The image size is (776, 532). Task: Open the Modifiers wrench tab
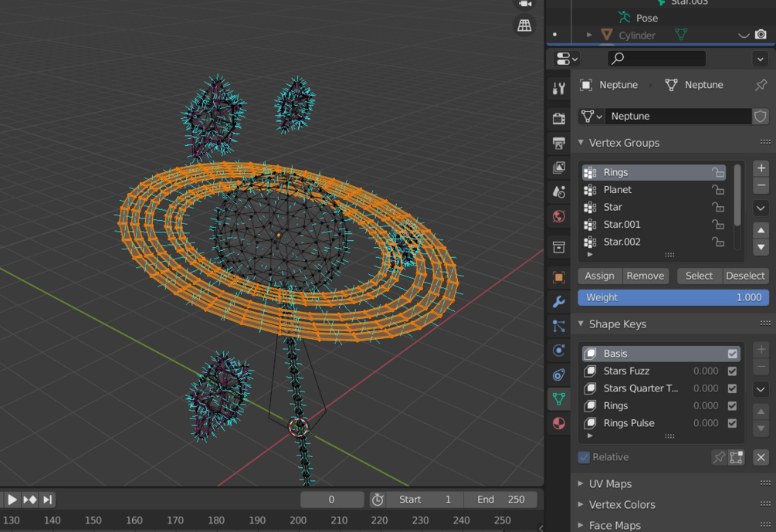(559, 301)
